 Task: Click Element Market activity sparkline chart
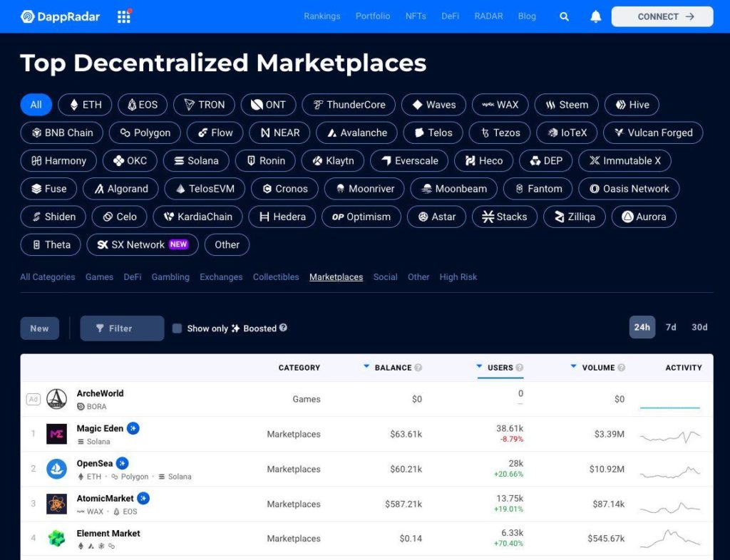[x=670, y=539]
